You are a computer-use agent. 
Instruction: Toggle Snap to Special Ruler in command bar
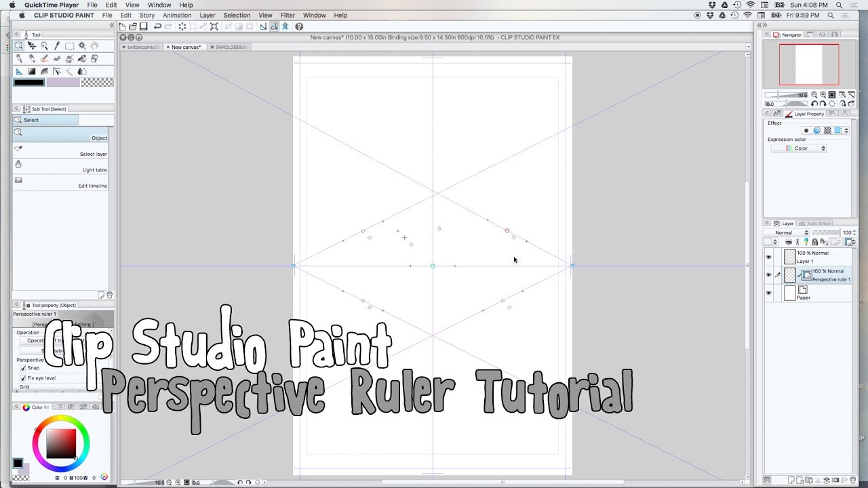point(274,26)
